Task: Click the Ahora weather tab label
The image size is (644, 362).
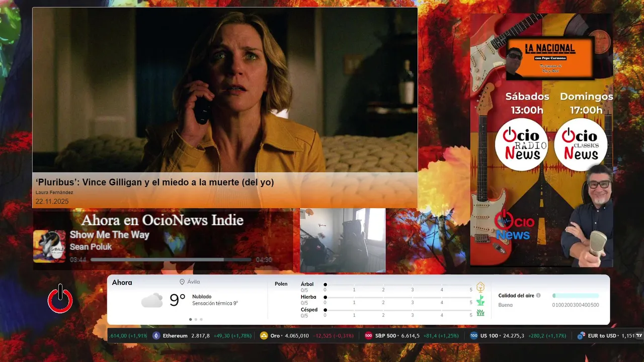Action: click(122, 283)
